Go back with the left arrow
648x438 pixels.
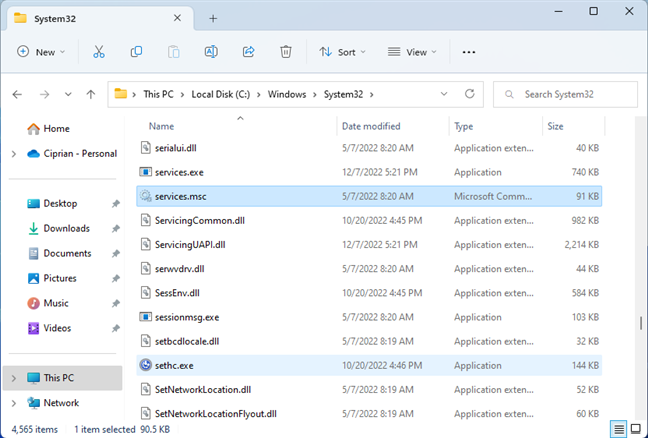point(17,95)
